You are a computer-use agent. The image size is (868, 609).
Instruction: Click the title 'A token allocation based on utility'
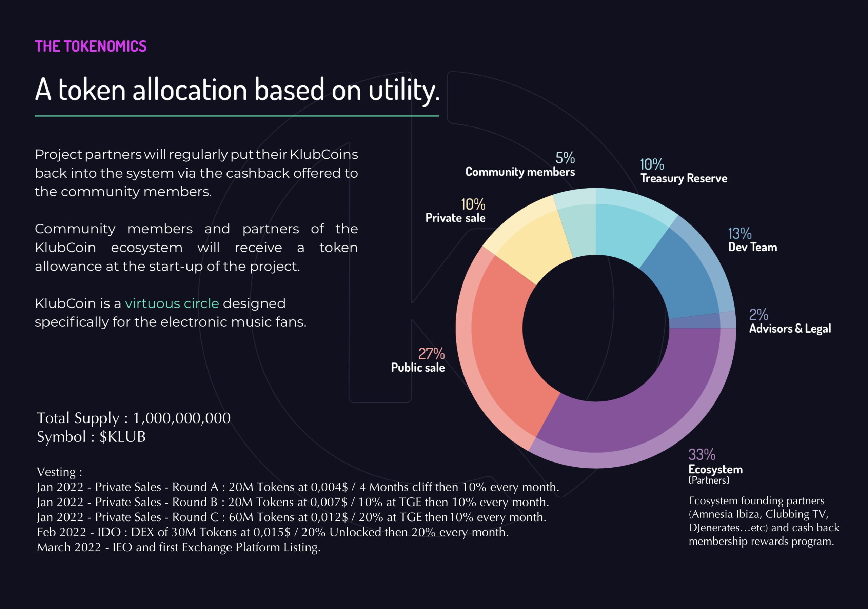click(x=237, y=90)
